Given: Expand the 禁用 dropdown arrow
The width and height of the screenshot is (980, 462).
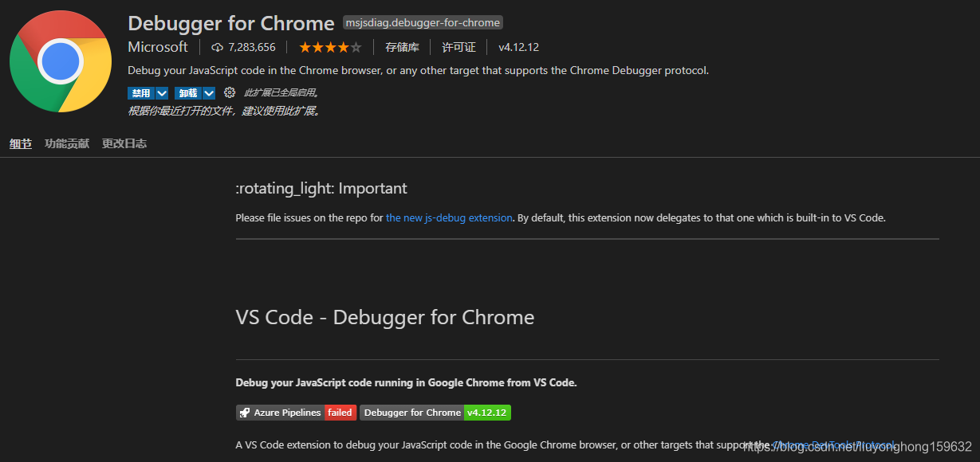Looking at the screenshot, I should (162, 93).
